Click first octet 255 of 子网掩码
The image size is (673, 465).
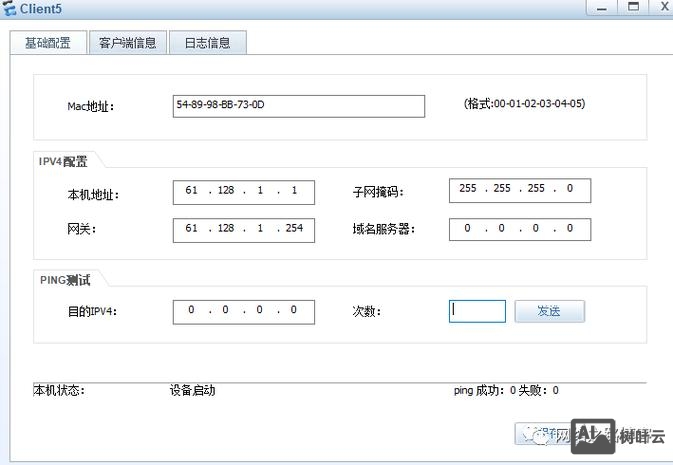[x=468, y=190]
